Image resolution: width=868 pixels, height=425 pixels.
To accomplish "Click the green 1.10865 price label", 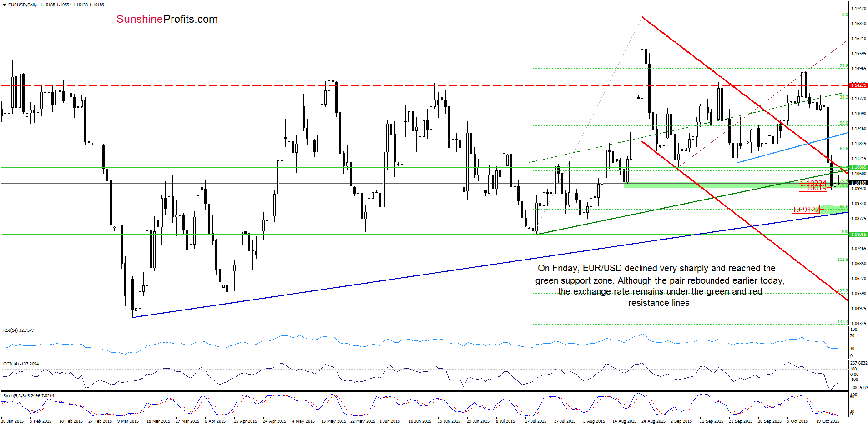I will click(858, 167).
